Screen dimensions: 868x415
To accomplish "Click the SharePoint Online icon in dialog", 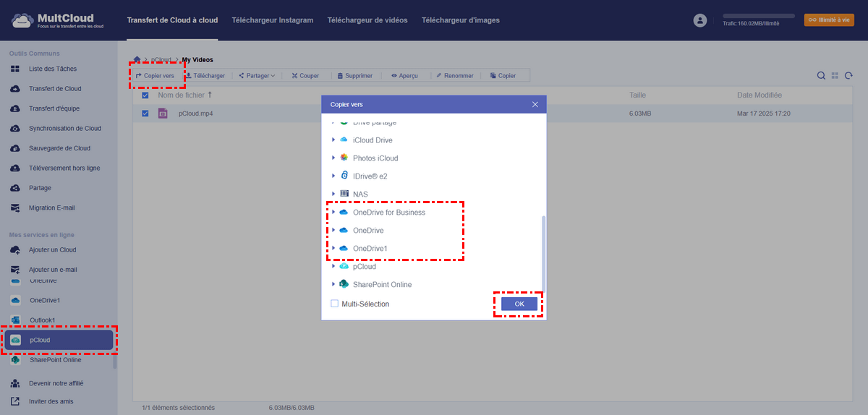I will [x=344, y=284].
